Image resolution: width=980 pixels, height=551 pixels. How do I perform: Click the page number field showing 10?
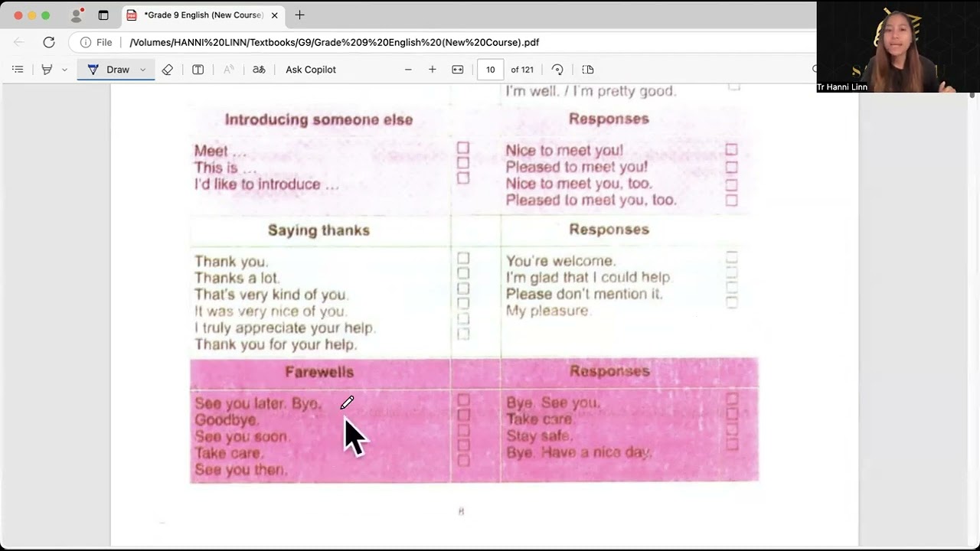click(491, 70)
